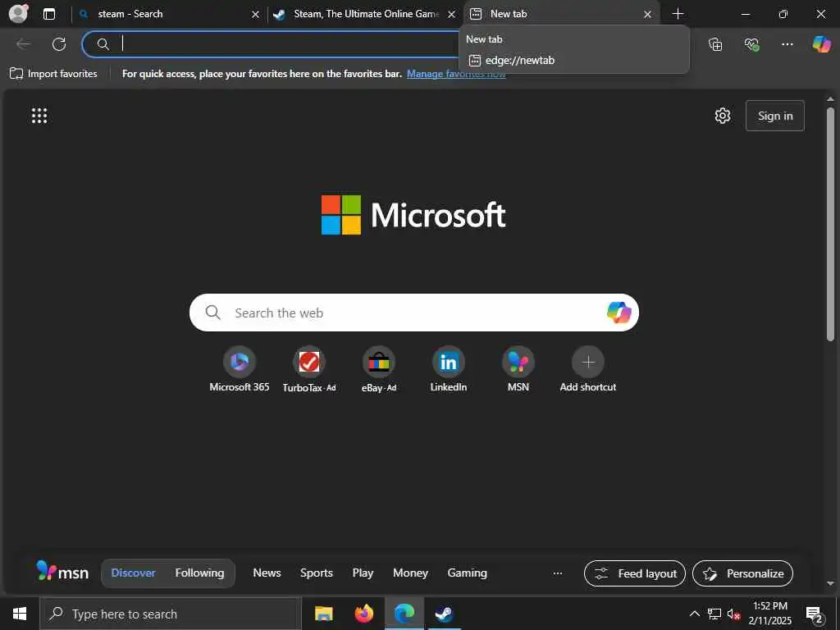Open Browser essentials heart icon
The width and height of the screenshot is (840, 630).
coord(751,44)
